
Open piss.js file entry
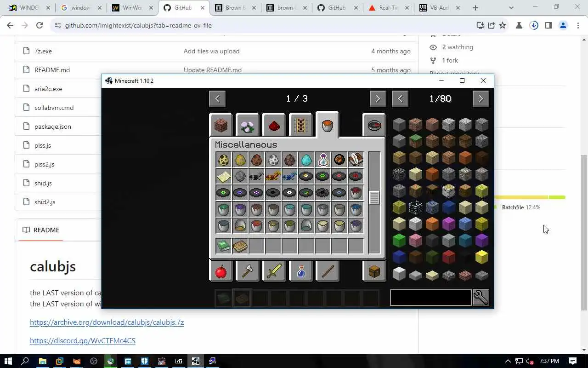[x=43, y=145]
